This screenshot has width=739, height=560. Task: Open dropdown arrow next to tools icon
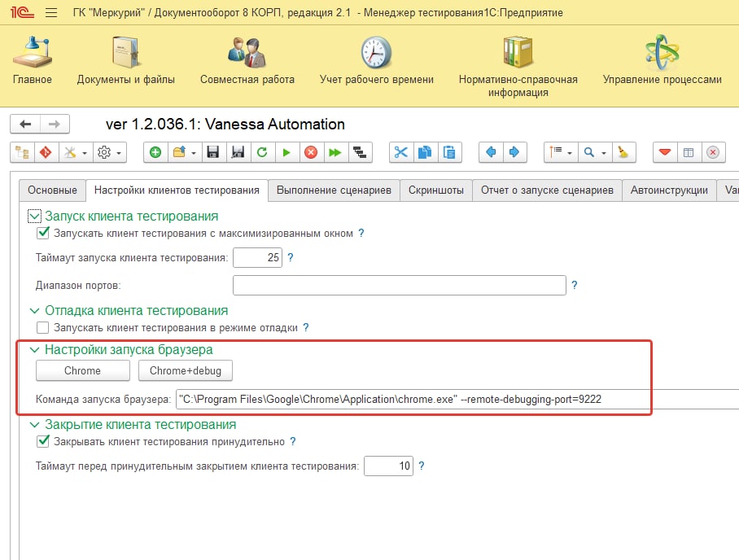point(85,153)
